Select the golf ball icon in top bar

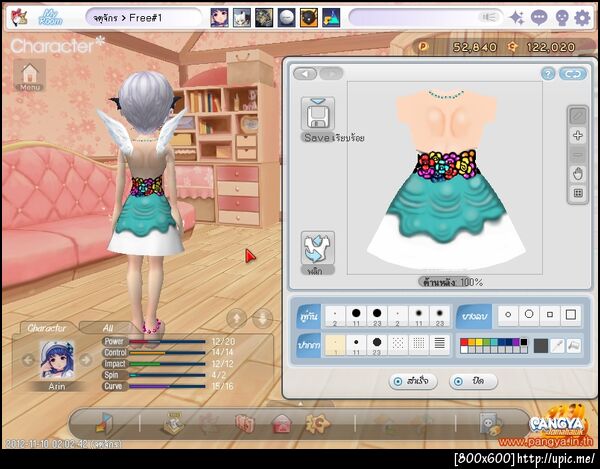click(x=286, y=18)
